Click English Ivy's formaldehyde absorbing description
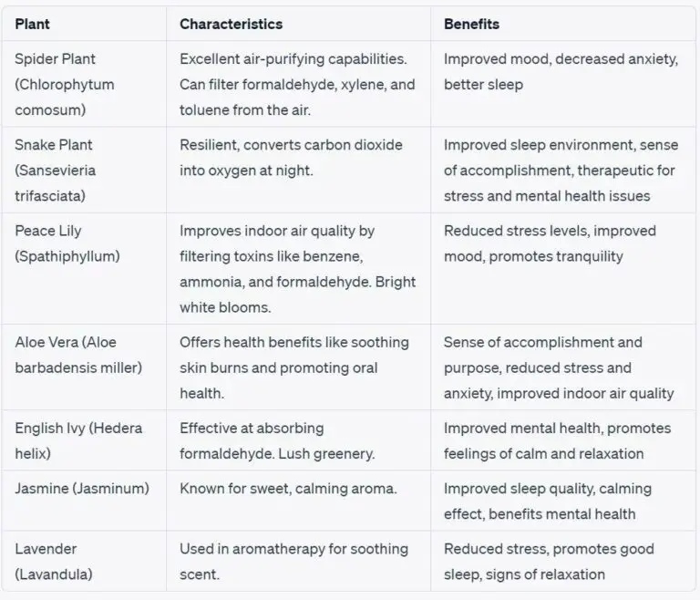Image resolution: width=700 pixels, height=600 pixels. tap(274, 440)
